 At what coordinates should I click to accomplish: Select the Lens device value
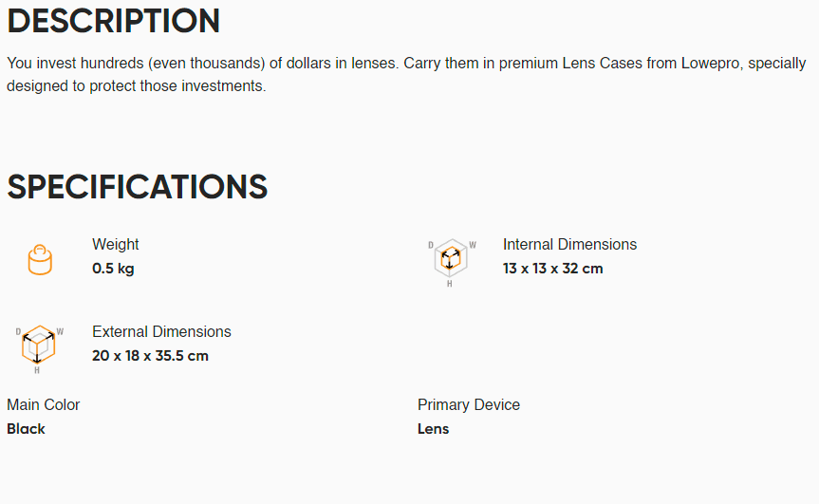[x=433, y=429]
